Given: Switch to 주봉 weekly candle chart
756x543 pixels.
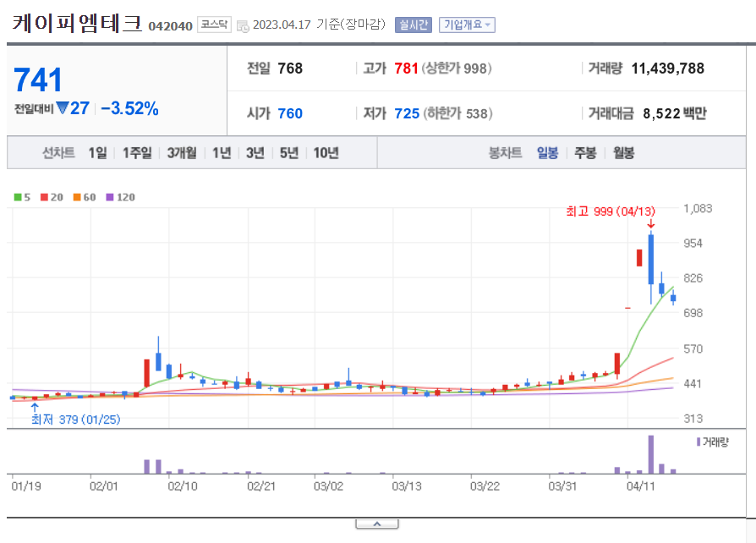Looking at the screenshot, I should point(585,153).
